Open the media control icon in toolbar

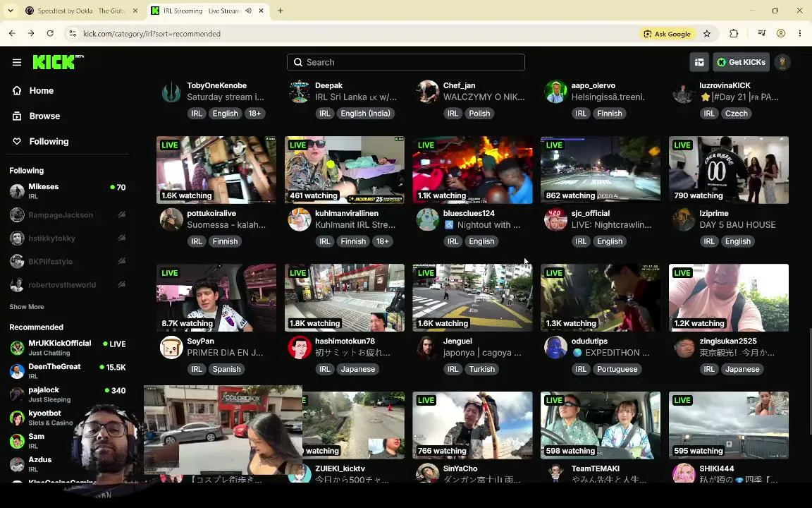(x=761, y=33)
